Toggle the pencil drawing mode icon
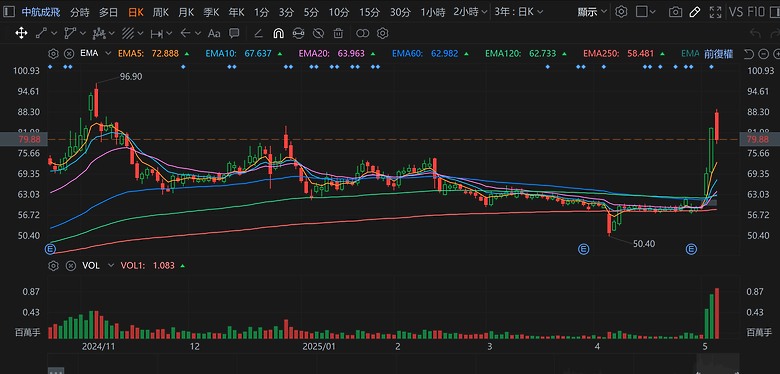780x374 pixels. tap(695, 12)
